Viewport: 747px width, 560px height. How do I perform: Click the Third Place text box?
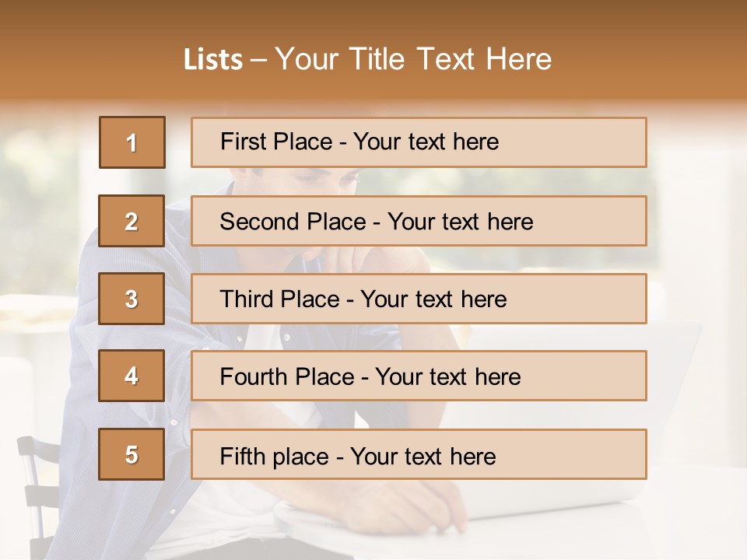coord(419,299)
